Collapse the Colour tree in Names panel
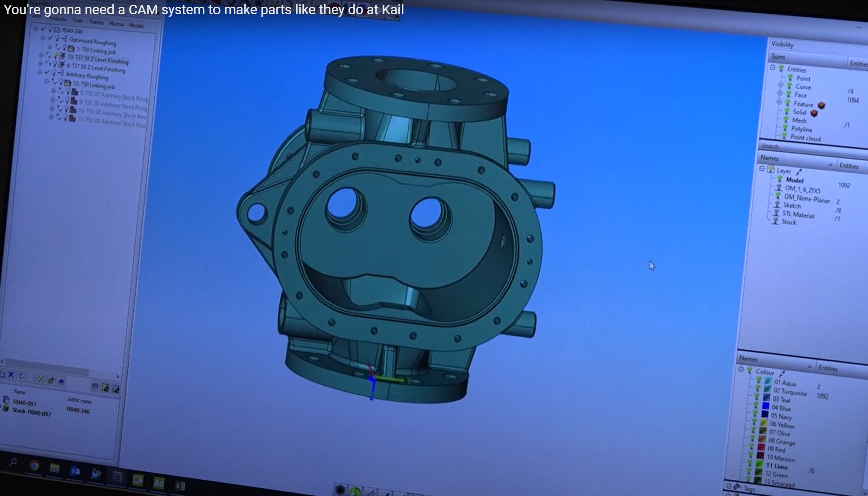The image size is (868, 496). [x=741, y=370]
